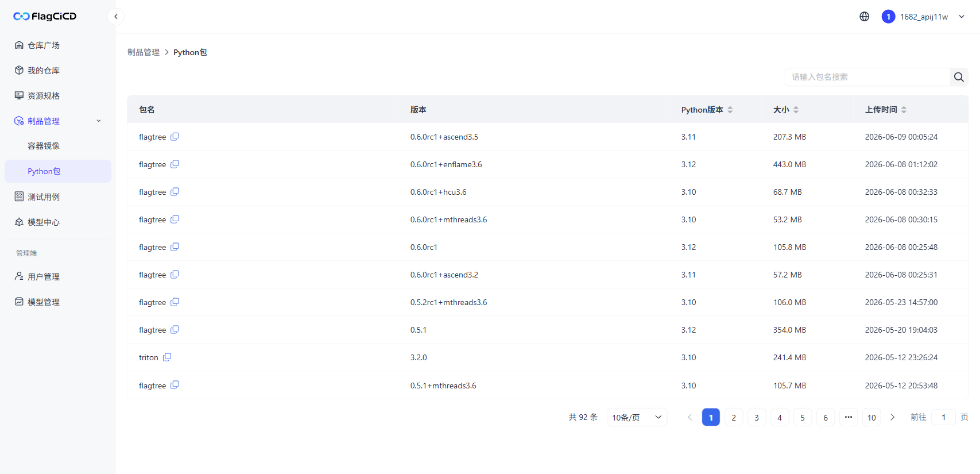Copy the triton package name
This screenshot has height=474, width=980.
[167, 357]
